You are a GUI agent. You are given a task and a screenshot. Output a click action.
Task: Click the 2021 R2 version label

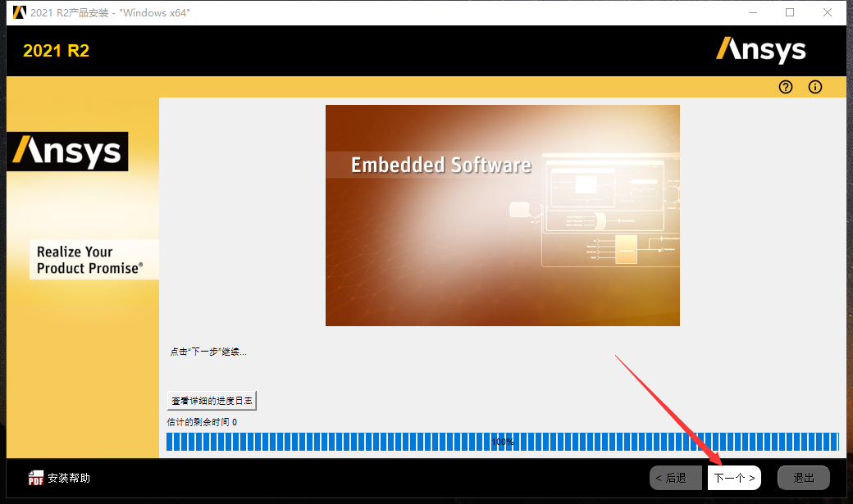click(55, 50)
